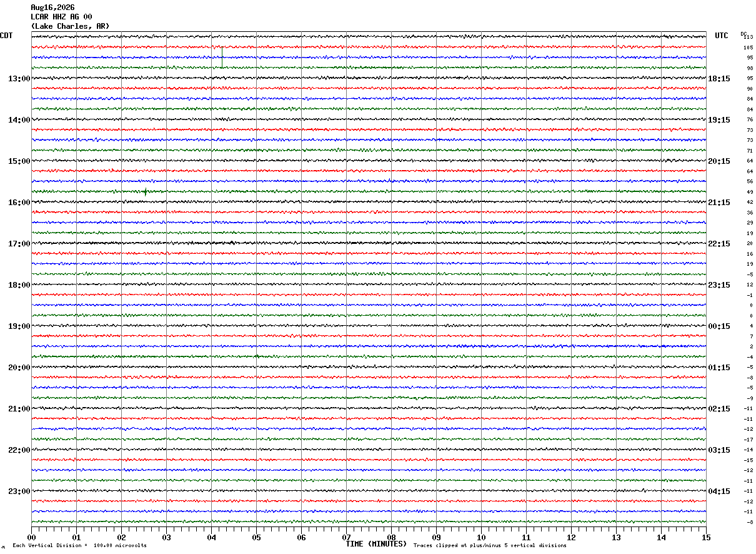Select the LCAR HHZ AG 00 station label
This screenshot has height=554, width=756.
click(61, 17)
